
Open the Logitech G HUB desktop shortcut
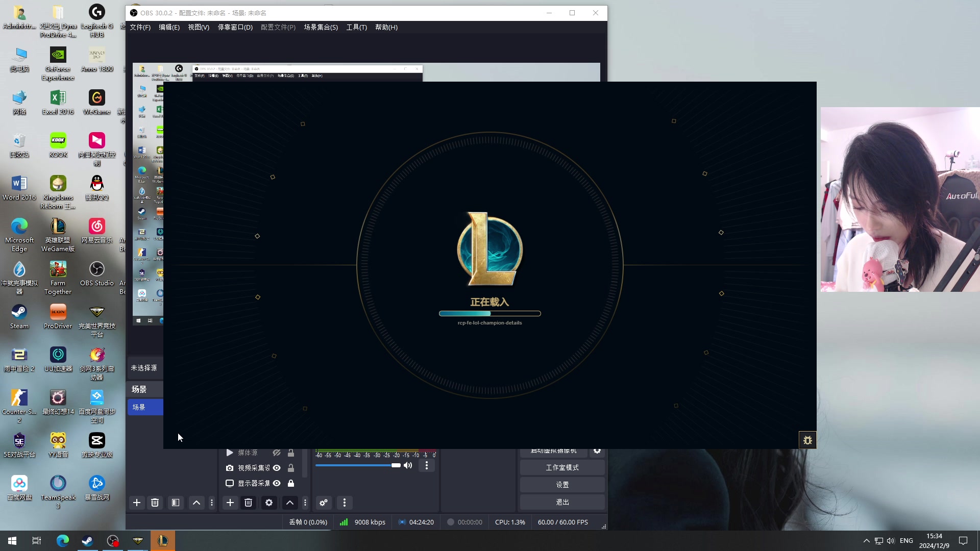point(96,21)
